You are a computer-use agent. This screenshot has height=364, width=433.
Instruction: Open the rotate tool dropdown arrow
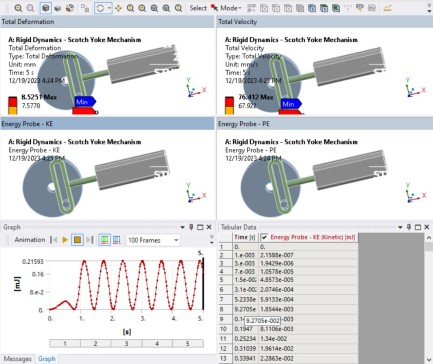tap(109, 8)
